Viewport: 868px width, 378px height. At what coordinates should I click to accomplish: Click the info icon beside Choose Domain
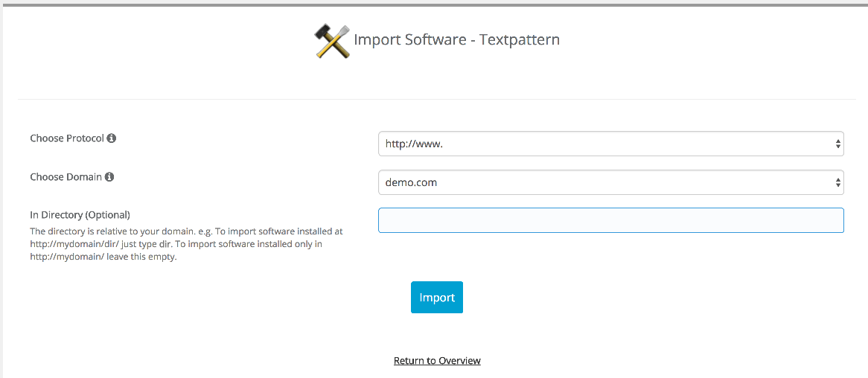tap(109, 177)
